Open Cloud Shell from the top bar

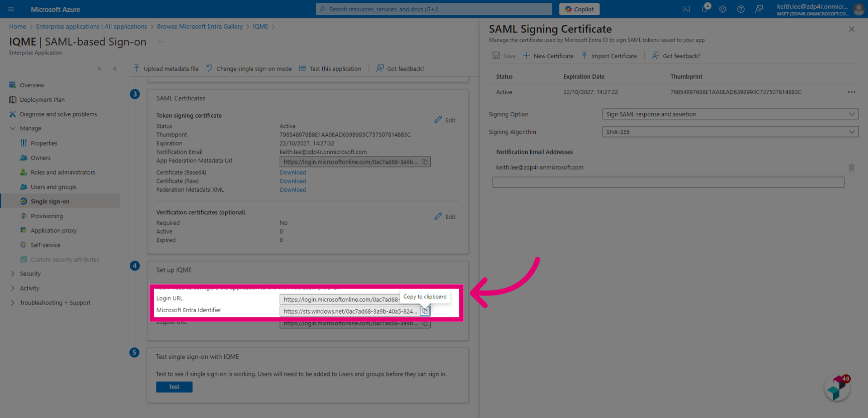click(686, 9)
